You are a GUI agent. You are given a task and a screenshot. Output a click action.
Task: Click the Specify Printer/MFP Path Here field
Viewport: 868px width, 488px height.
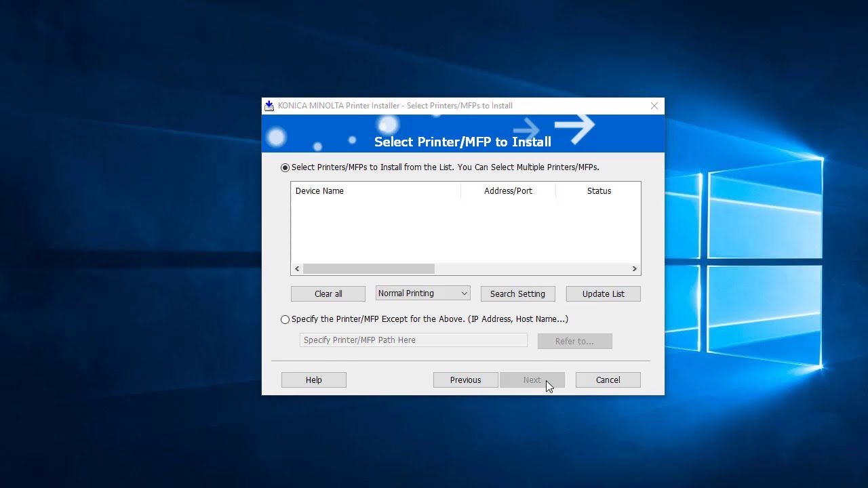[x=413, y=340]
